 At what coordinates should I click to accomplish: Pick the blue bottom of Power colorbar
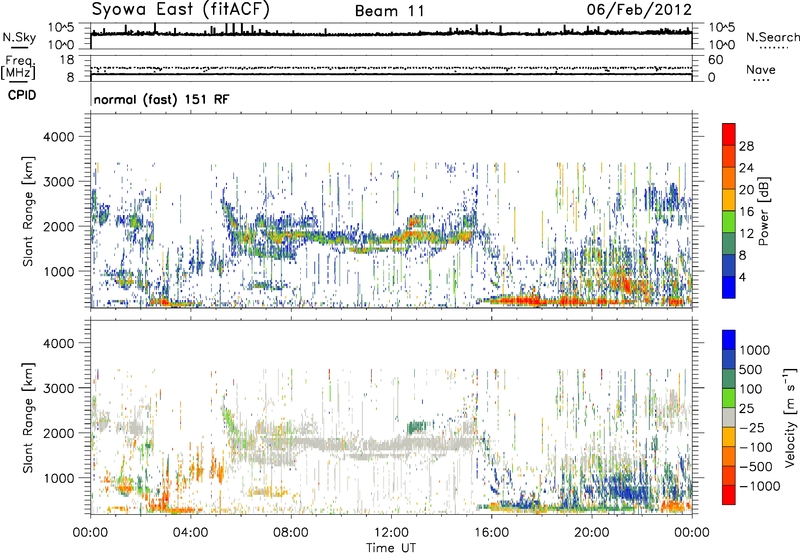(x=729, y=289)
